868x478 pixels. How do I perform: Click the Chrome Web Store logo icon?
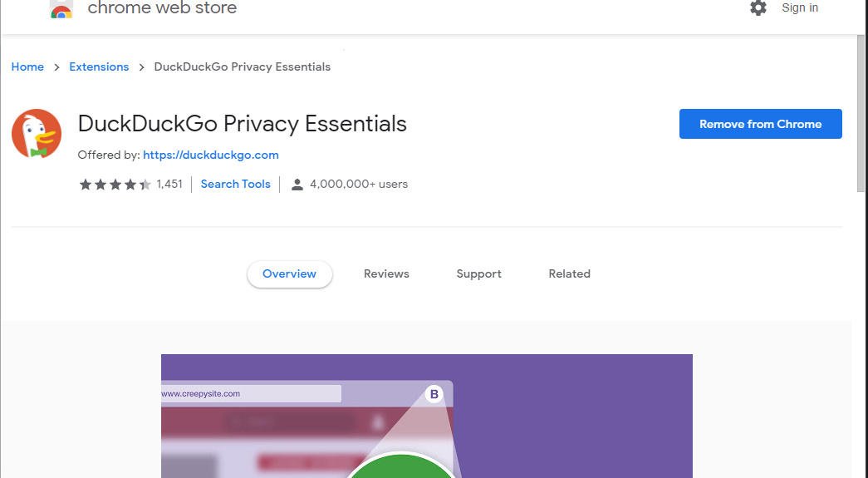click(61, 10)
